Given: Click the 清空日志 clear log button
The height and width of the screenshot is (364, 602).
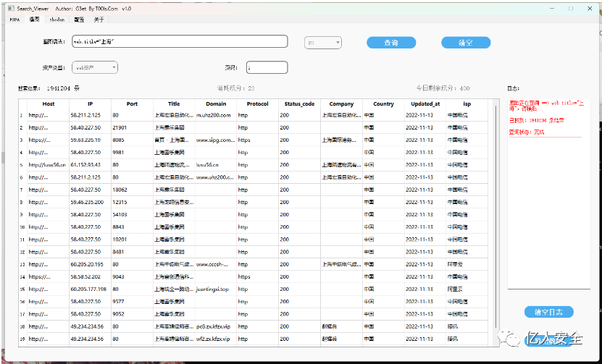Looking at the screenshot, I should [x=548, y=312].
